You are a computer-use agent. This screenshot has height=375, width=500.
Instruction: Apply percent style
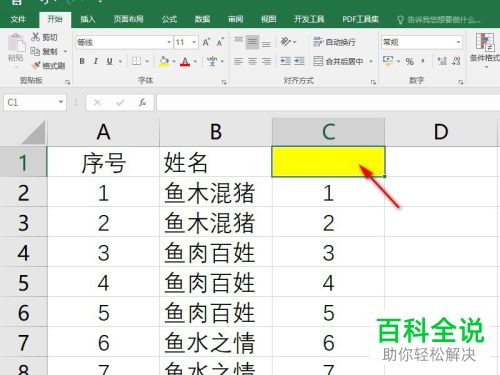click(x=410, y=61)
